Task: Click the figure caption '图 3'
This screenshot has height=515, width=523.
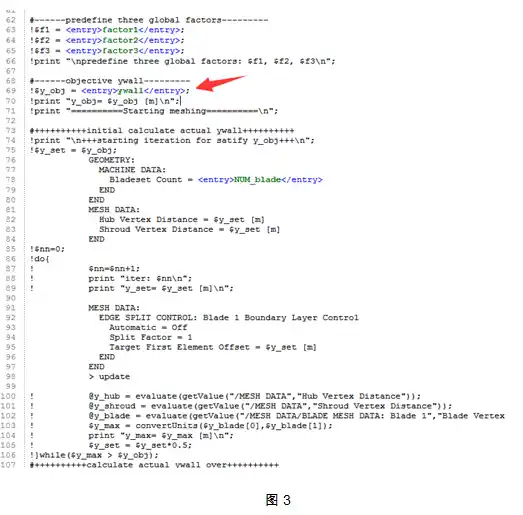Action: 278,500
